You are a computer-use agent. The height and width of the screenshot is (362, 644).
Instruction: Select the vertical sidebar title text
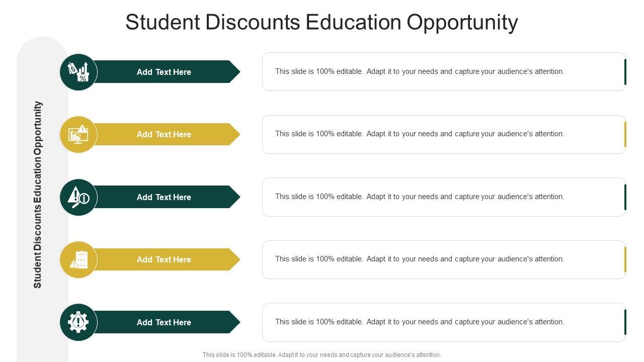(38, 195)
